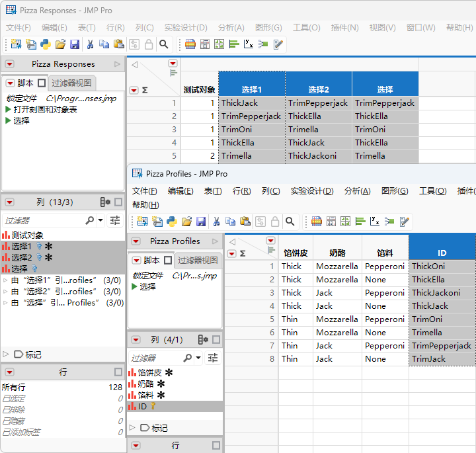This screenshot has width=476, height=453.
Task: Click column grouping icon in Pizza Responses 列 panel
Action: coord(105,202)
